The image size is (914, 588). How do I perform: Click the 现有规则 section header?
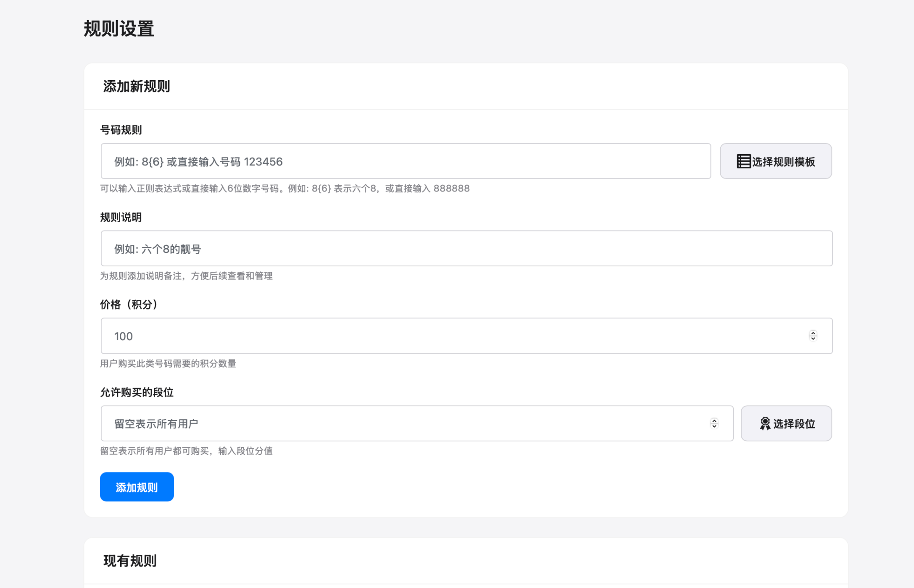click(x=130, y=561)
